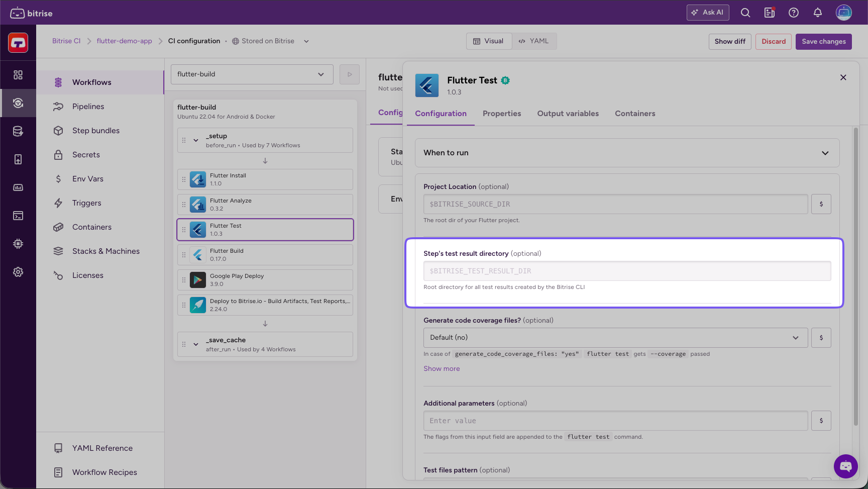Insert variable for Project Location field
The width and height of the screenshot is (868, 489).
(x=821, y=204)
